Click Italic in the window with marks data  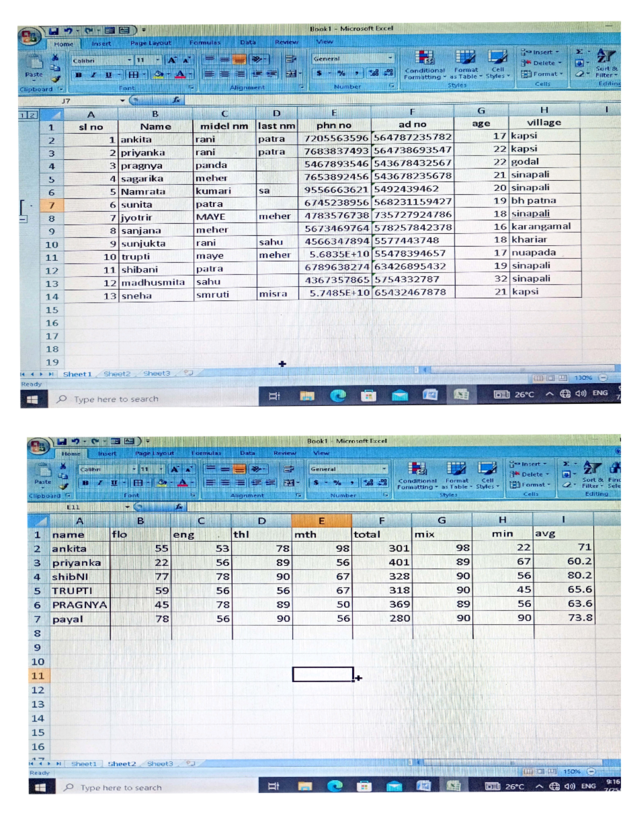tap(100, 483)
